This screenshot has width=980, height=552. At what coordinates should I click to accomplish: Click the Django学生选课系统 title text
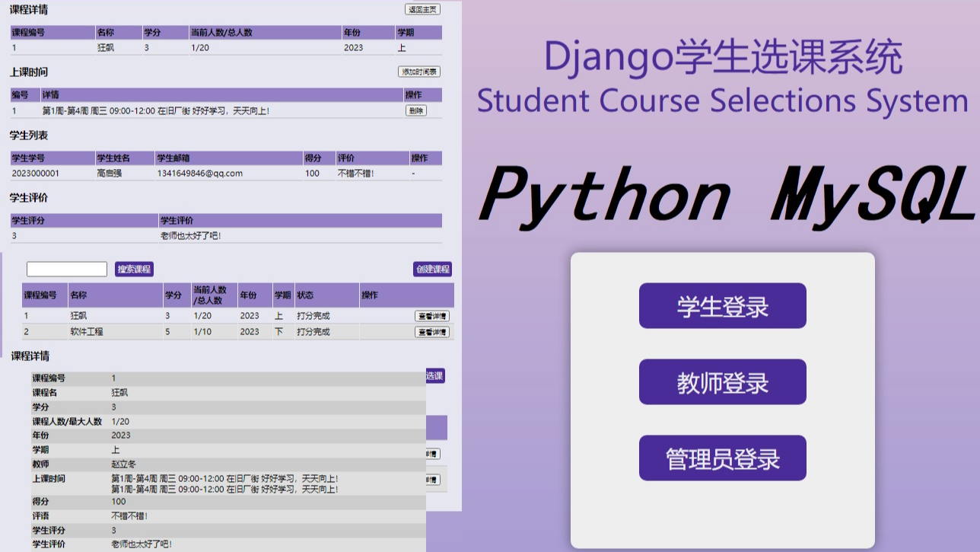(724, 57)
